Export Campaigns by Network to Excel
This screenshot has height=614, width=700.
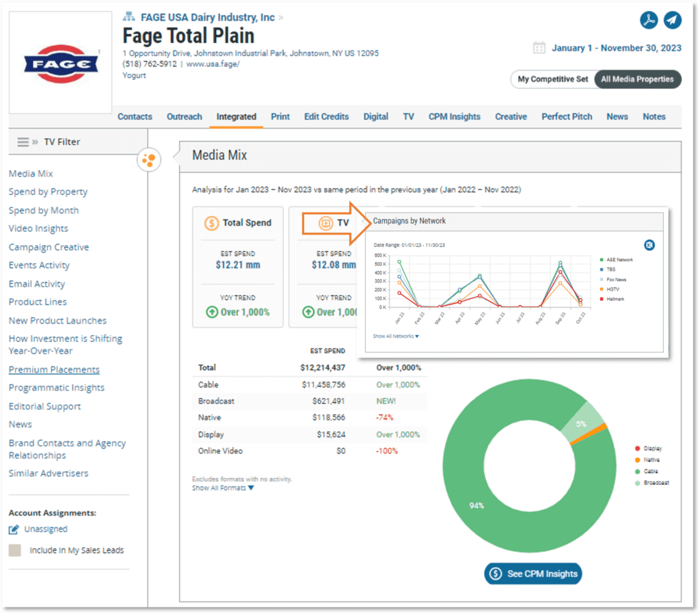pyautogui.click(x=649, y=245)
